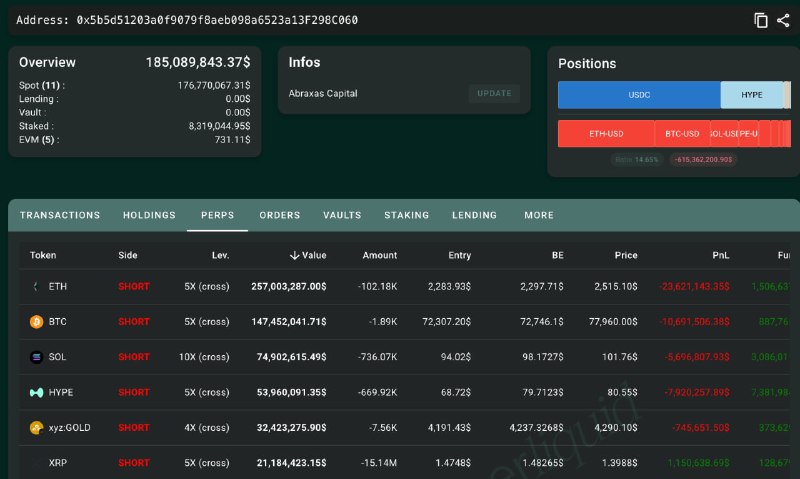The height and width of the screenshot is (479, 800).
Task: Open the MORE tab menu
Action: coord(539,215)
